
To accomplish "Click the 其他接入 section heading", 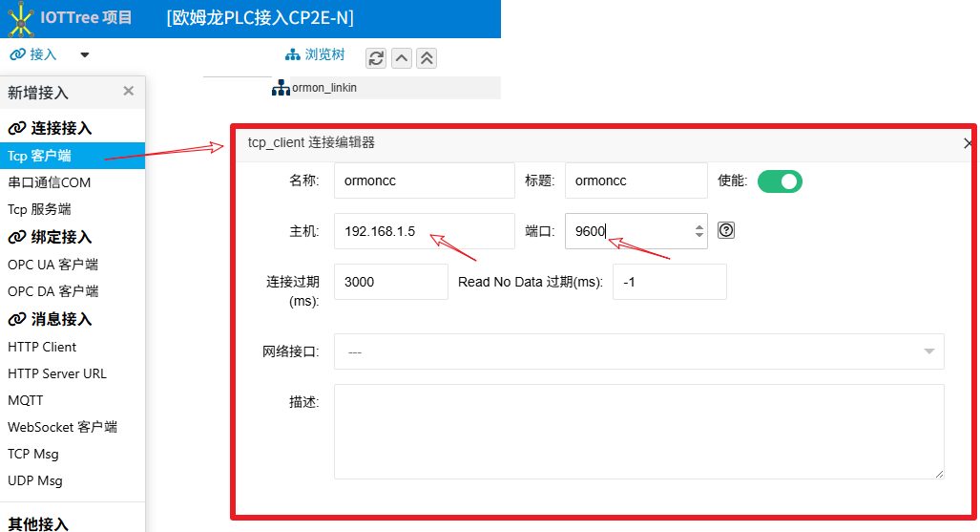I will tap(38, 523).
